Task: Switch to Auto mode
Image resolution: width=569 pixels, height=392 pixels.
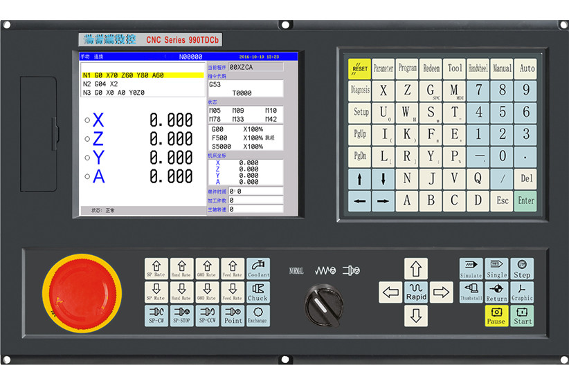Action: point(526,68)
